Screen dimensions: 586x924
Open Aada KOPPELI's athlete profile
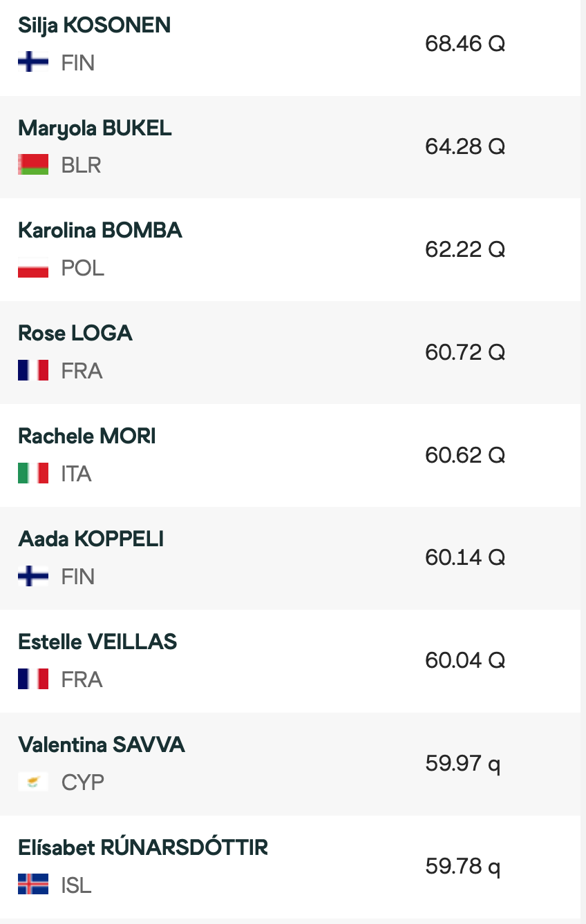pos(91,539)
